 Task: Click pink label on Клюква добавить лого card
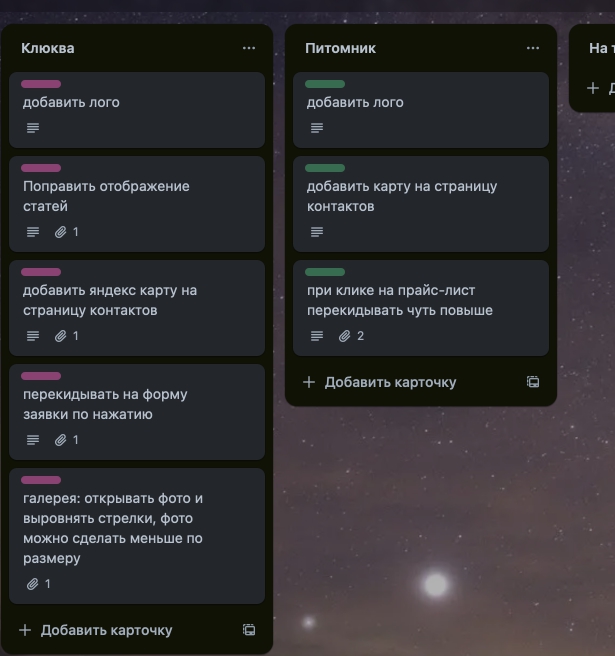41,84
